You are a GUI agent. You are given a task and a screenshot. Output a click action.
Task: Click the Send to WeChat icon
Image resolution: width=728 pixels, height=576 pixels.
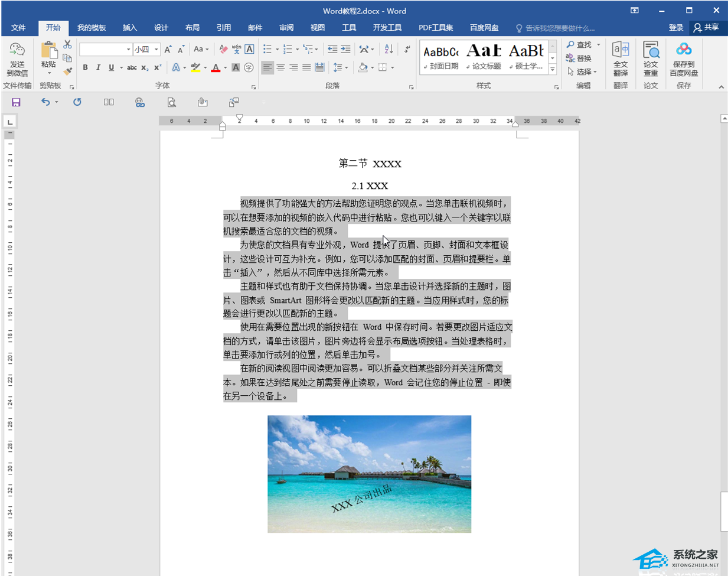[17, 58]
